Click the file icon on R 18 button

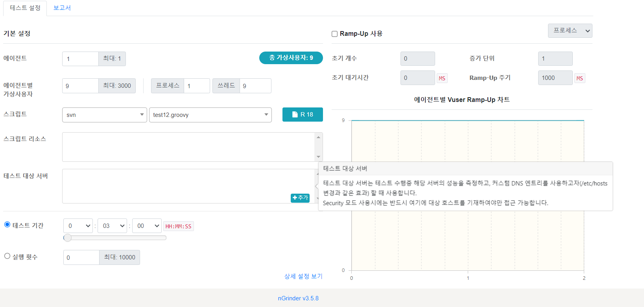click(295, 115)
